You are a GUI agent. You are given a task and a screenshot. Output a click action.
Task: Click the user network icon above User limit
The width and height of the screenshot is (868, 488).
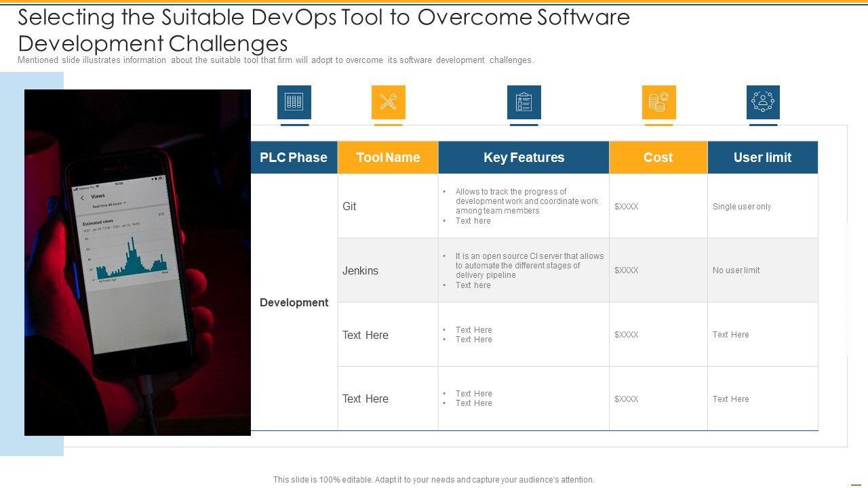[x=763, y=102]
